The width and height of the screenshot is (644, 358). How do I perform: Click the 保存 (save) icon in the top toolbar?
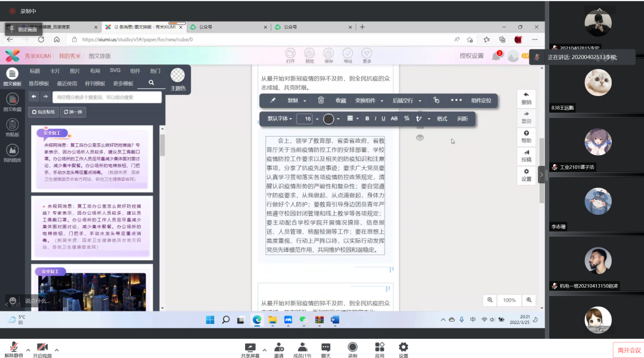point(328,55)
